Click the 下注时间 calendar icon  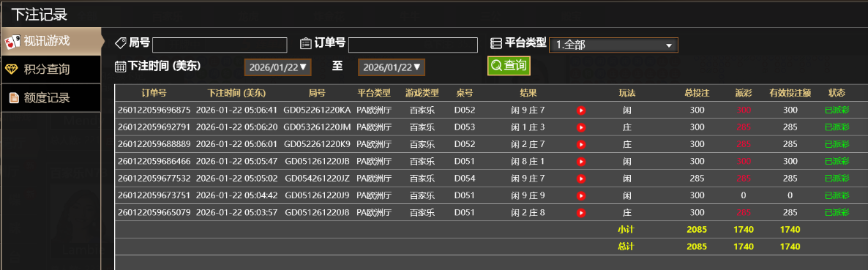tap(120, 67)
